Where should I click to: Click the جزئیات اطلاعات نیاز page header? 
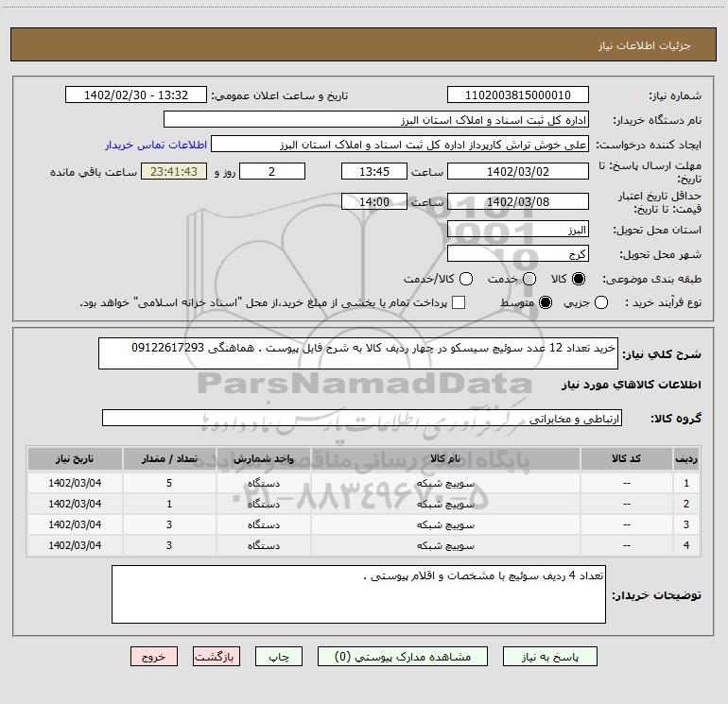click(645, 45)
